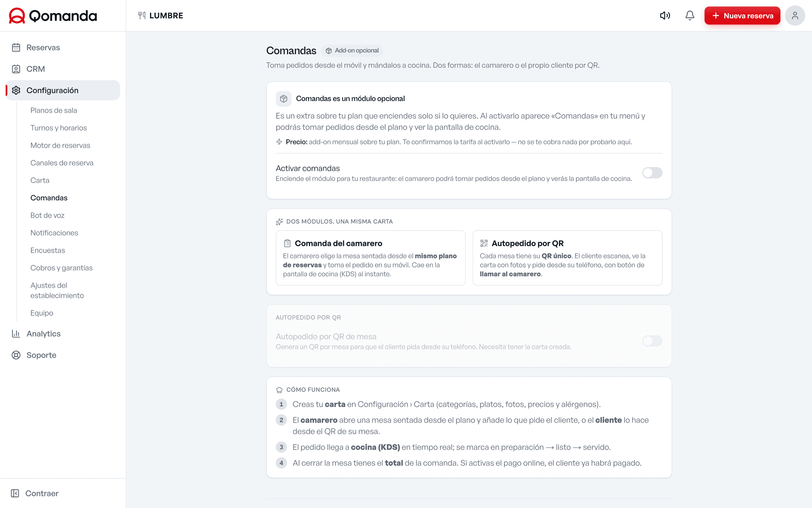This screenshot has height=508, width=812.
Task: Click the box icon in Add-on opcional badge
Action: 329,50
